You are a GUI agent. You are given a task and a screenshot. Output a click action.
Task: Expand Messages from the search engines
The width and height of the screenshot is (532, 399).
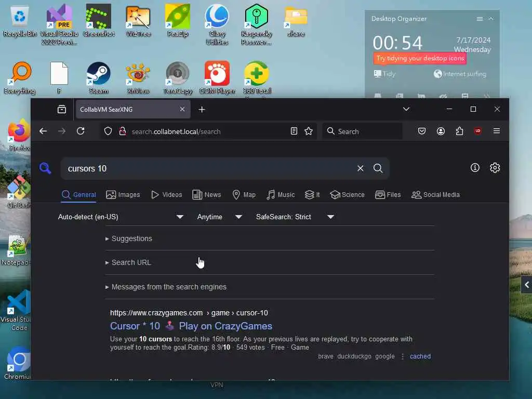click(x=166, y=287)
